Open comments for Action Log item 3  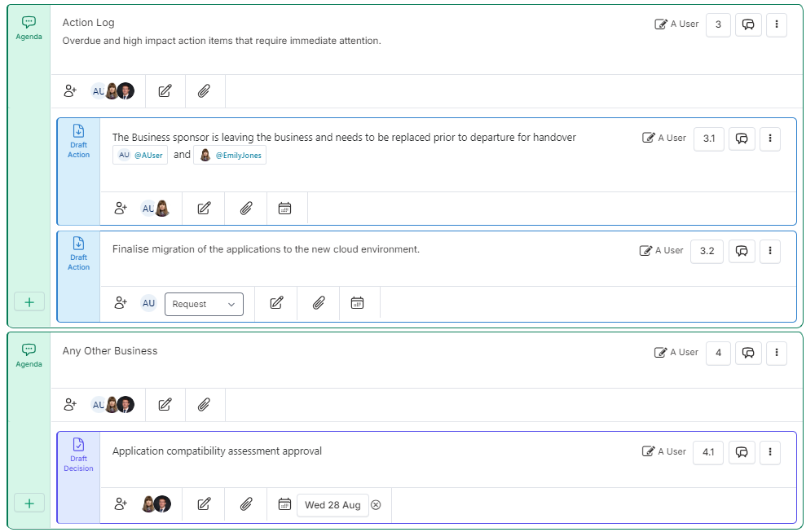pyautogui.click(x=748, y=24)
